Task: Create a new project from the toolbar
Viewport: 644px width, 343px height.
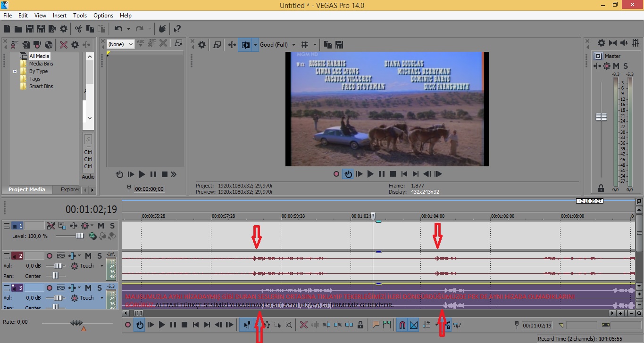Action: point(7,29)
